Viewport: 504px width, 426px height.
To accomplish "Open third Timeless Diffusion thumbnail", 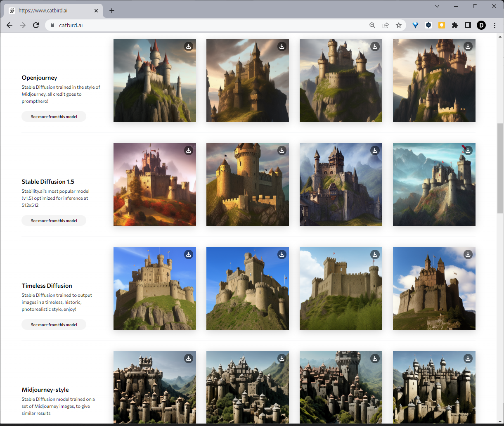I will tap(341, 289).
